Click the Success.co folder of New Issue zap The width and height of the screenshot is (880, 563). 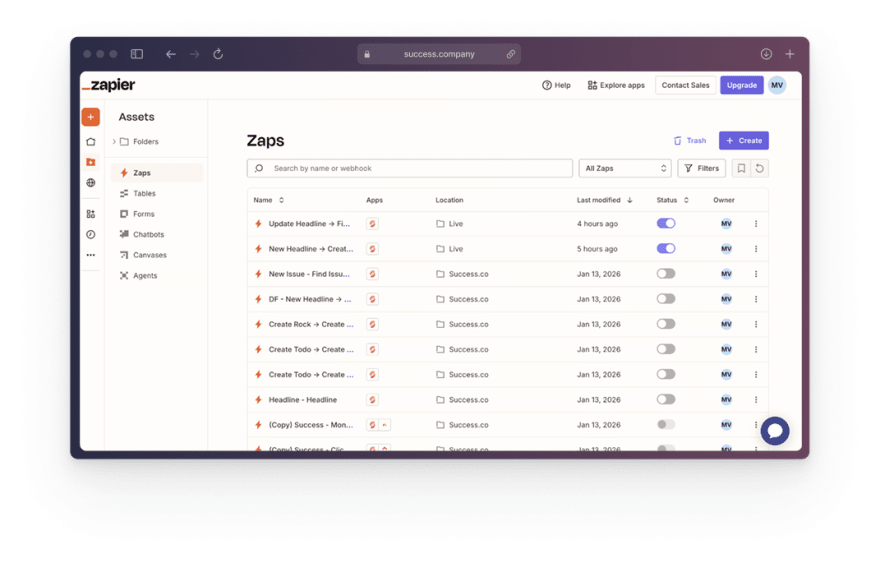(462, 274)
